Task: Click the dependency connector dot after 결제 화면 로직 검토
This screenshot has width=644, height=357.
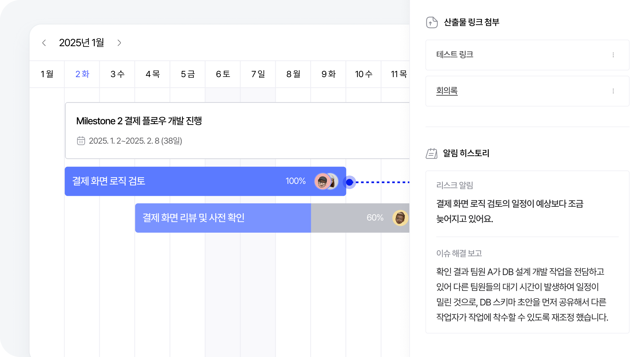Action: (349, 182)
